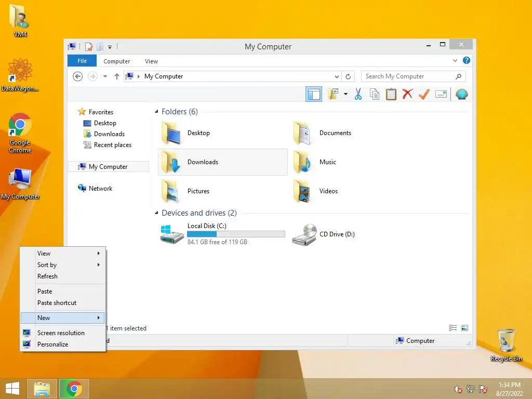The image size is (532, 399).
Task: Click the Properties icon in the title bar
Action: [x=89, y=46]
